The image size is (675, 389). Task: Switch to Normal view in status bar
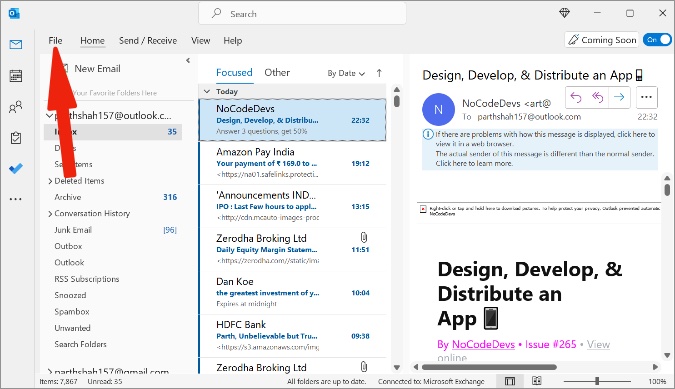(510, 381)
